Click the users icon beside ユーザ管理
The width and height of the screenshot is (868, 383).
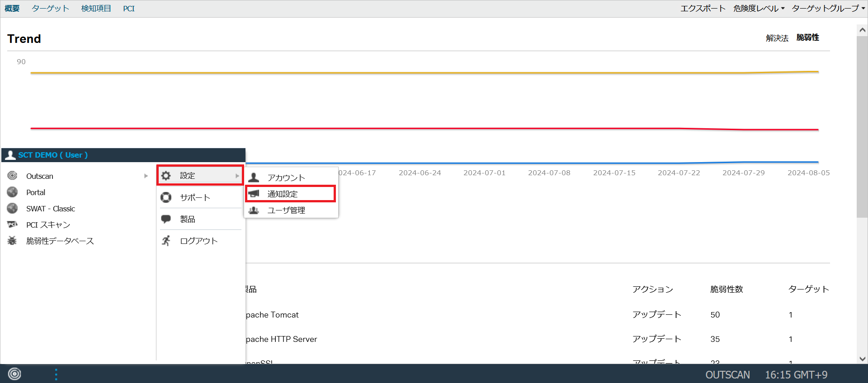click(254, 210)
